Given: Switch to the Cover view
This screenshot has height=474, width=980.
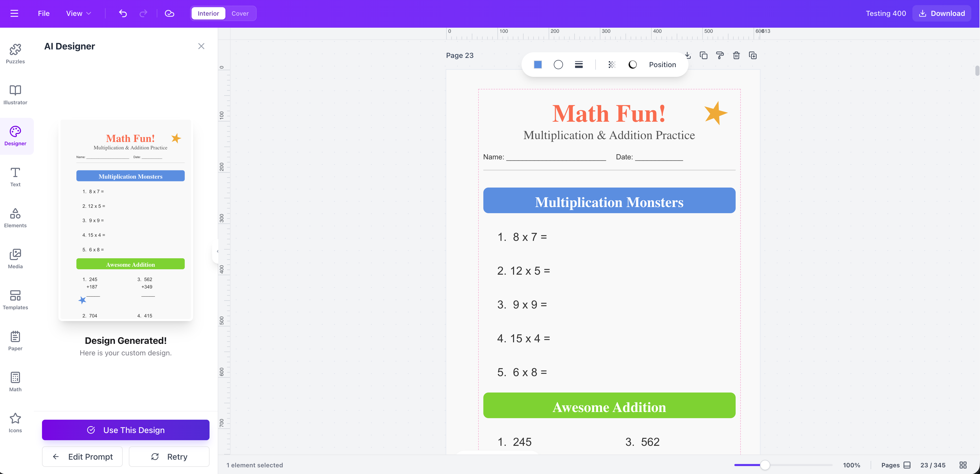Looking at the screenshot, I should click(240, 13).
